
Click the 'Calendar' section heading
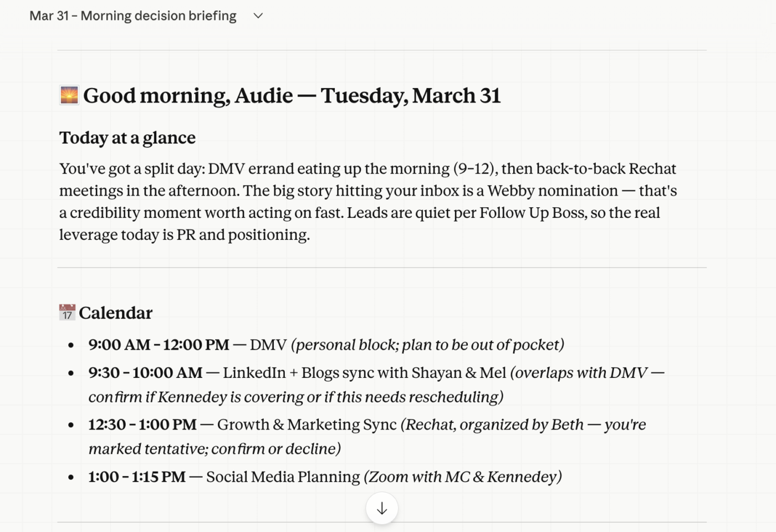[x=115, y=313]
